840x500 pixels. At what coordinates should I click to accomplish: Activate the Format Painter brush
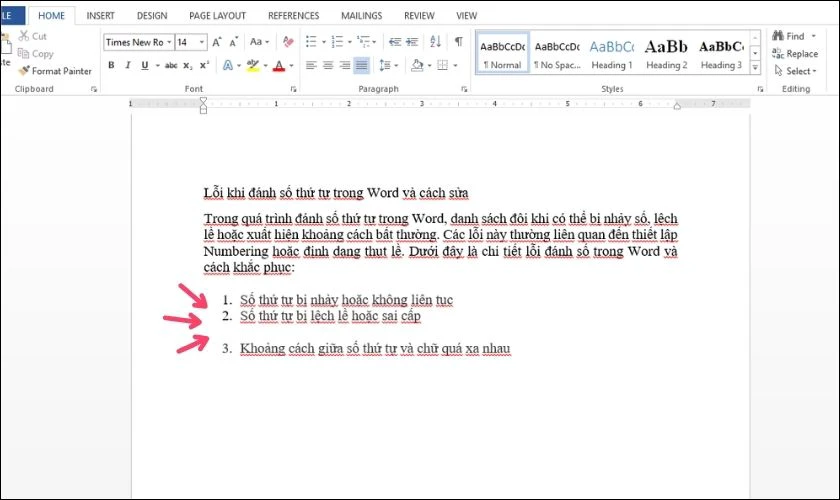tap(24, 71)
